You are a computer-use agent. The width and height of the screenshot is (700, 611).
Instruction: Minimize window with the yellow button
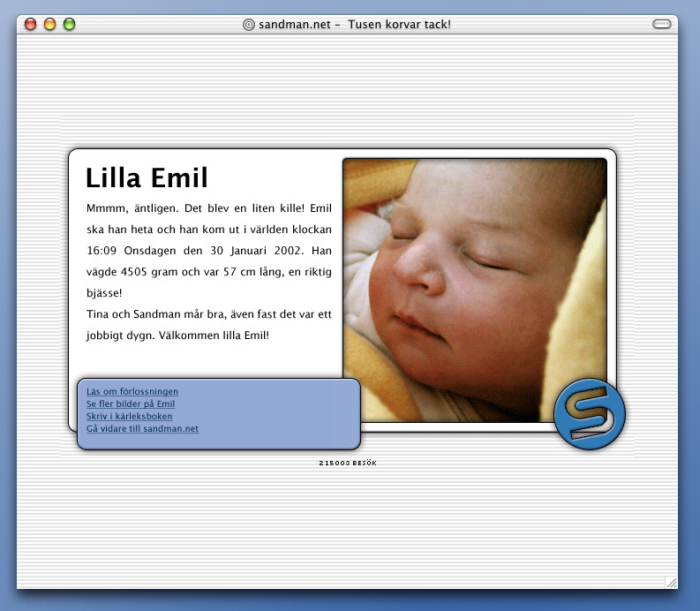(49, 24)
